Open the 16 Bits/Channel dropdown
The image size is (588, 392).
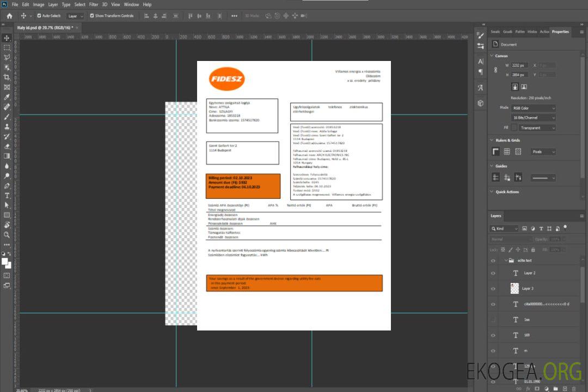533,118
